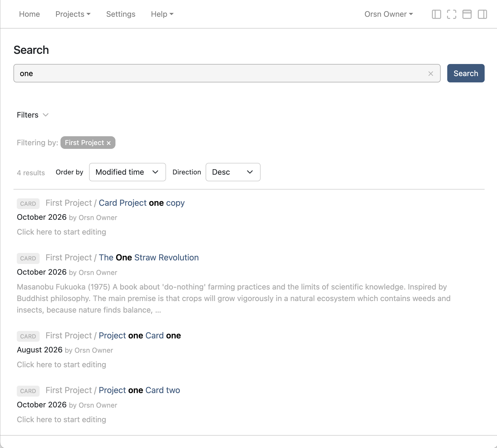Click the CARD badge of The One Straw Revolution
The height and width of the screenshot is (448, 497).
coord(28,258)
